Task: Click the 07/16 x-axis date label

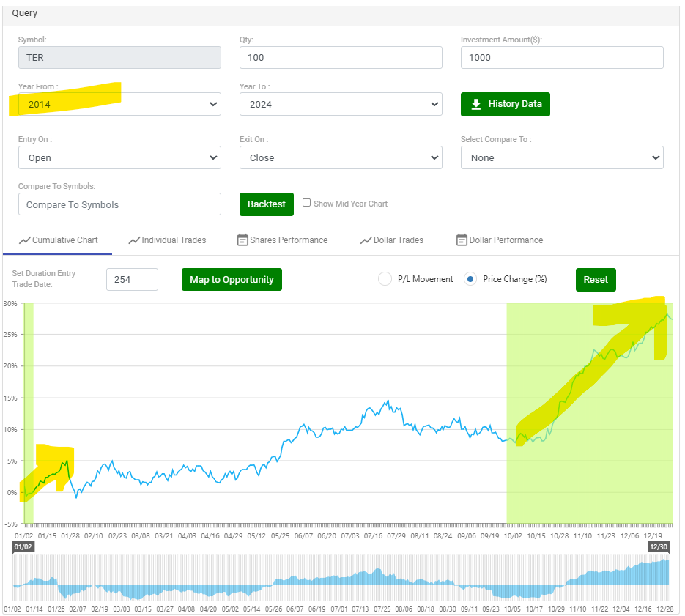Action: click(373, 536)
